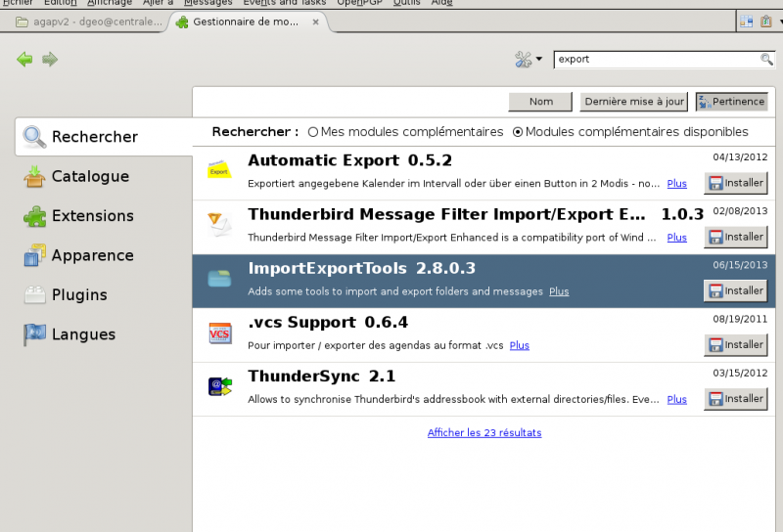Click the ImportExportTools add-on icon
Screen dimensions: 783x532
point(219,279)
